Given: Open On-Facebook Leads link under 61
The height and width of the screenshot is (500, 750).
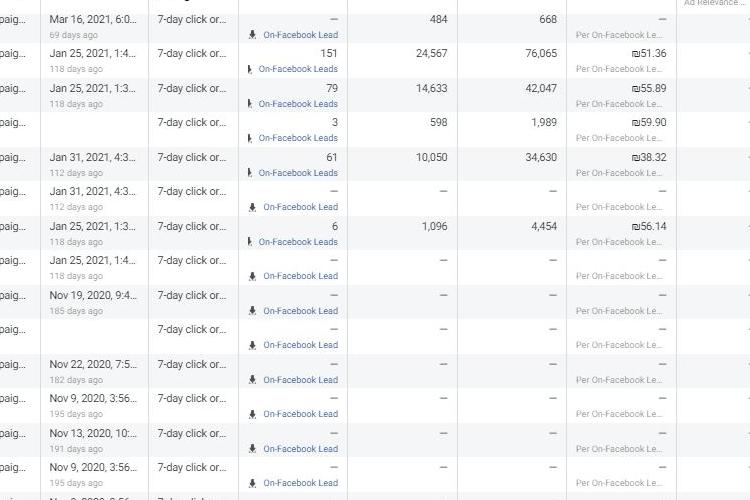Looking at the screenshot, I should coord(298,173).
